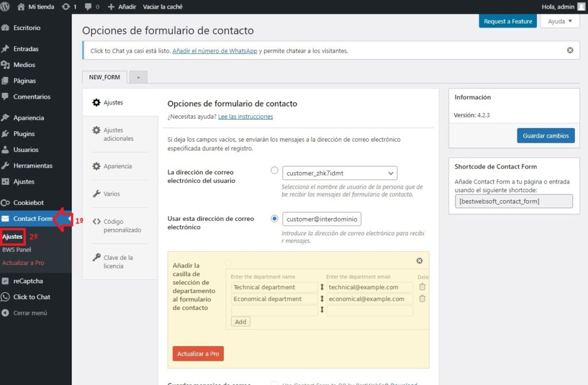Open the admin user avatar
588x385 pixels.
pos(582,7)
